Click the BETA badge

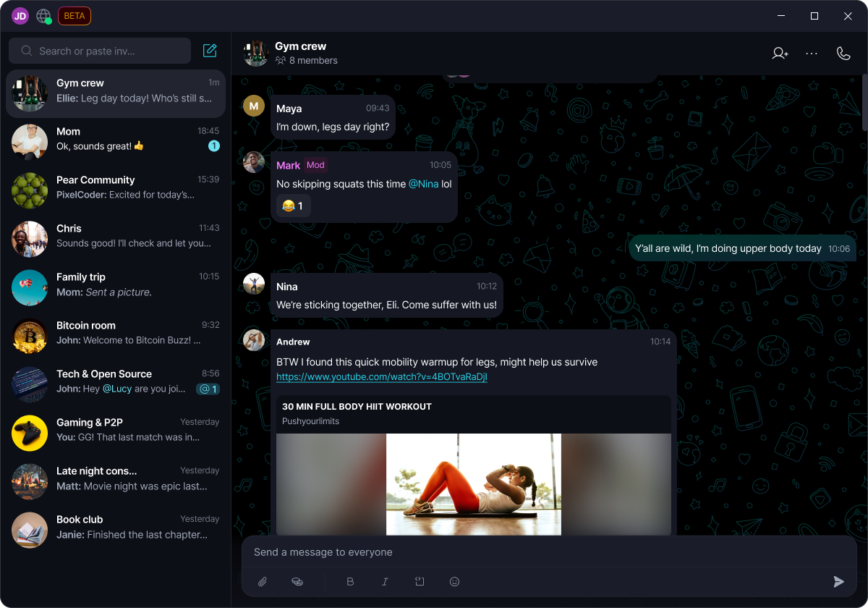pos(75,16)
